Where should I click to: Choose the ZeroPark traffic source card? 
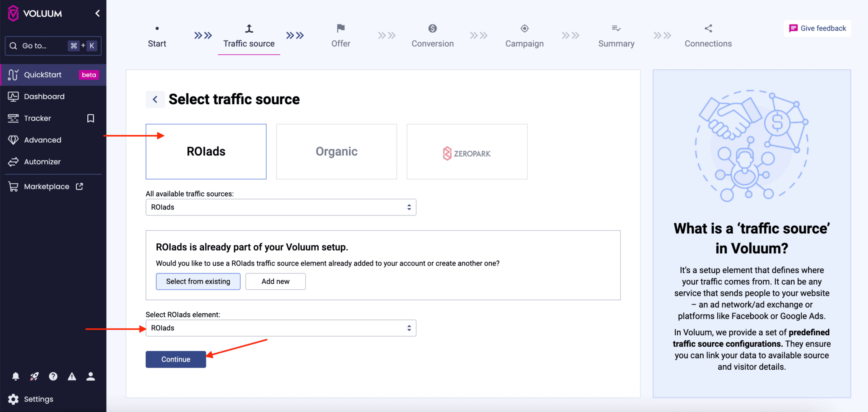coord(467,151)
